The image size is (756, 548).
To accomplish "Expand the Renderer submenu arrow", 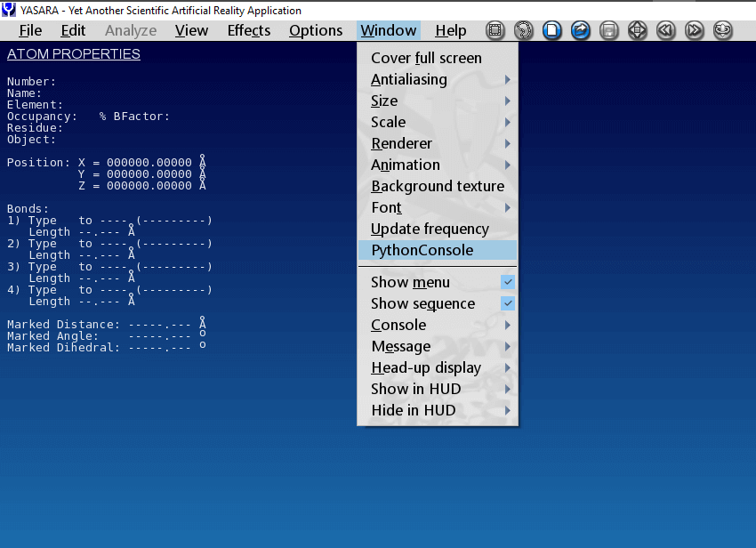I will click(x=508, y=143).
